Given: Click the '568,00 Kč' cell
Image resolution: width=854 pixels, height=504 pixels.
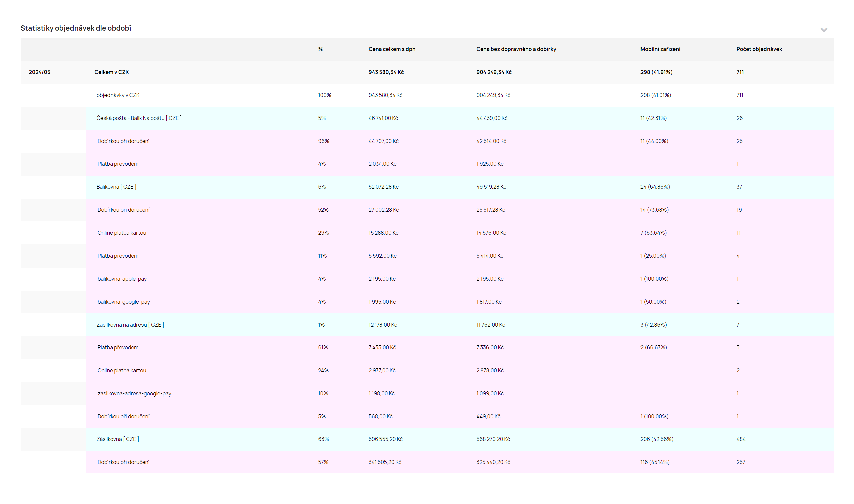Looking at the screenshot, I should (x=380, y=416).
